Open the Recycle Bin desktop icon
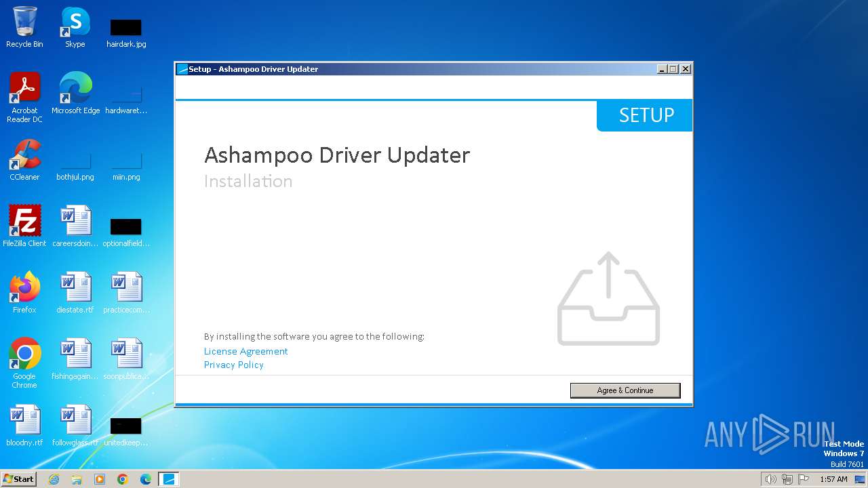 point(24,27)
